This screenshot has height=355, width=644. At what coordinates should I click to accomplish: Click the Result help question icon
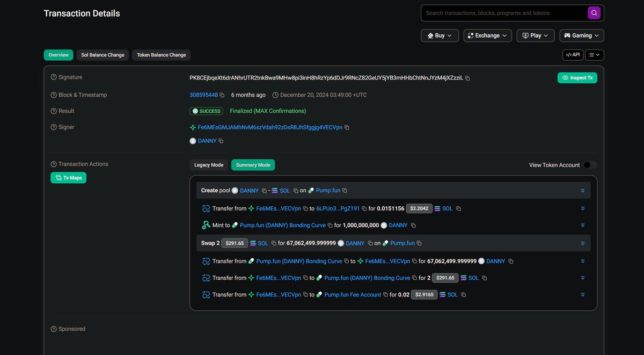pyautogui.click(x=54, y=111)
